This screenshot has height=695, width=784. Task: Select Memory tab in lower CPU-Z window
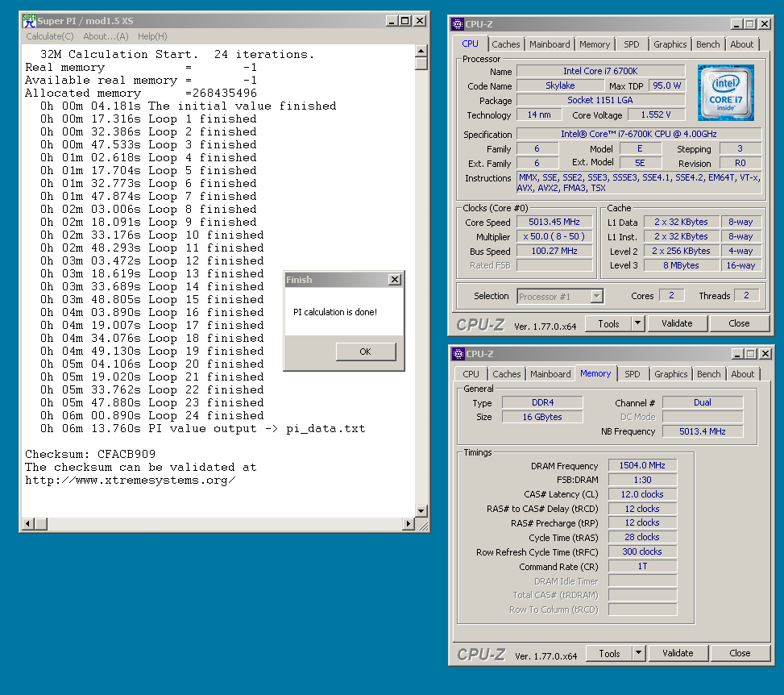(595, 373)
